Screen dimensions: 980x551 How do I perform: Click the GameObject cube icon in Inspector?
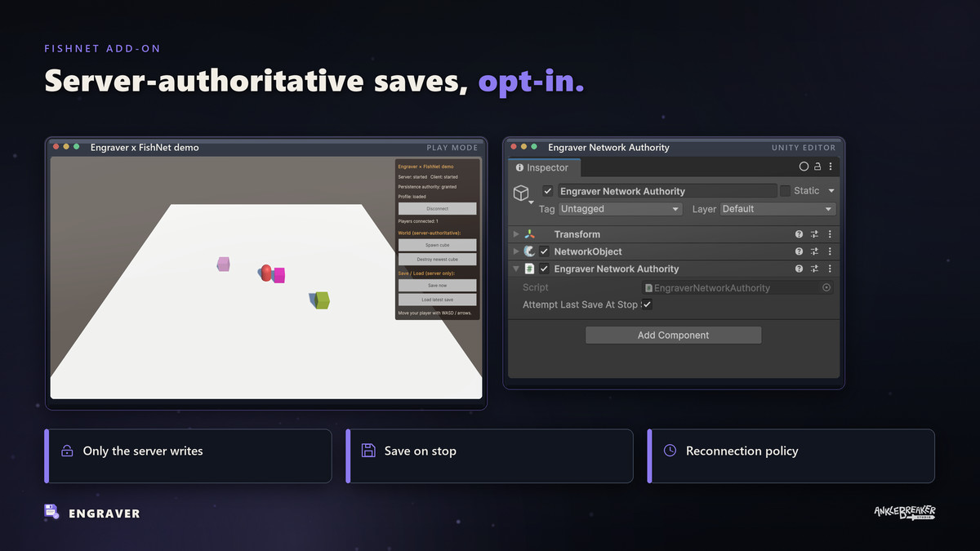pos(520,193)
